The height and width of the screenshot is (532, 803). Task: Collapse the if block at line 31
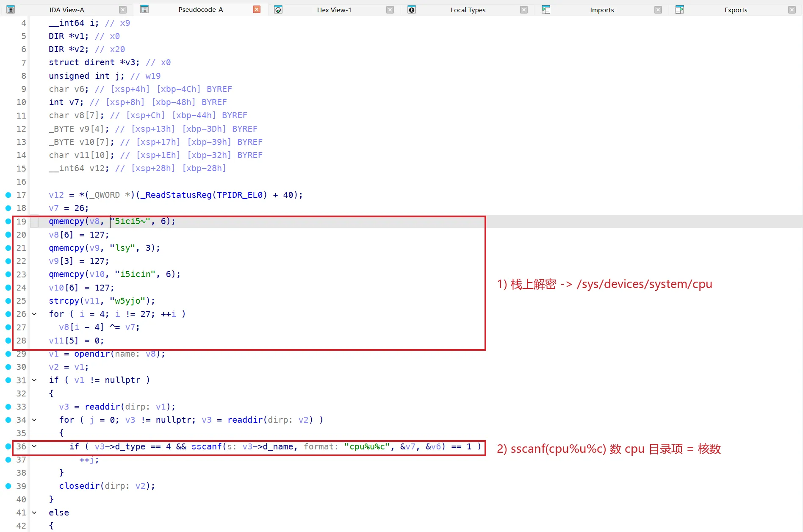[34, 380]
